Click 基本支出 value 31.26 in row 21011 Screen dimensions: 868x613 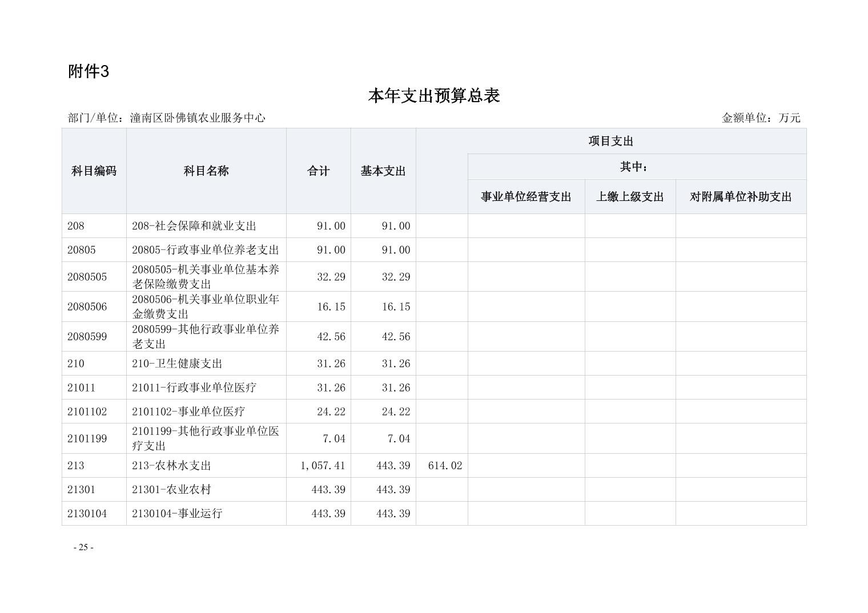tap(396, 388)
